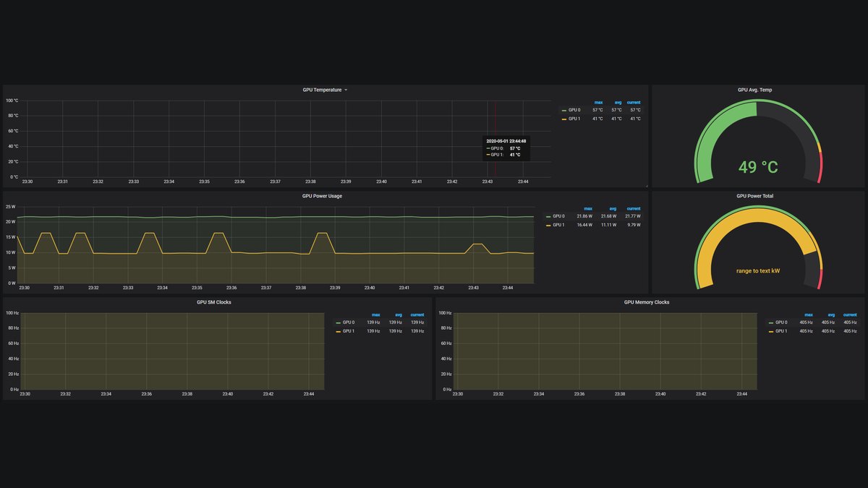The width and height of the screenshot is (868, 488).
Task: Click green GPU 0 color line in Temperature legend
Action: tap(564, 110)
